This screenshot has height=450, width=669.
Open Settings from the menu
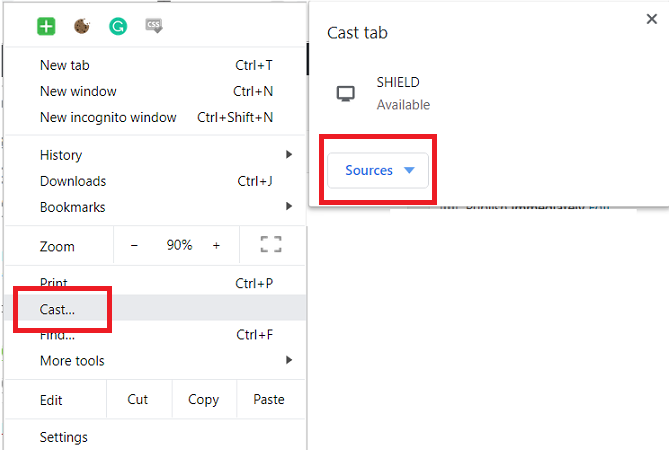[64, 437]
